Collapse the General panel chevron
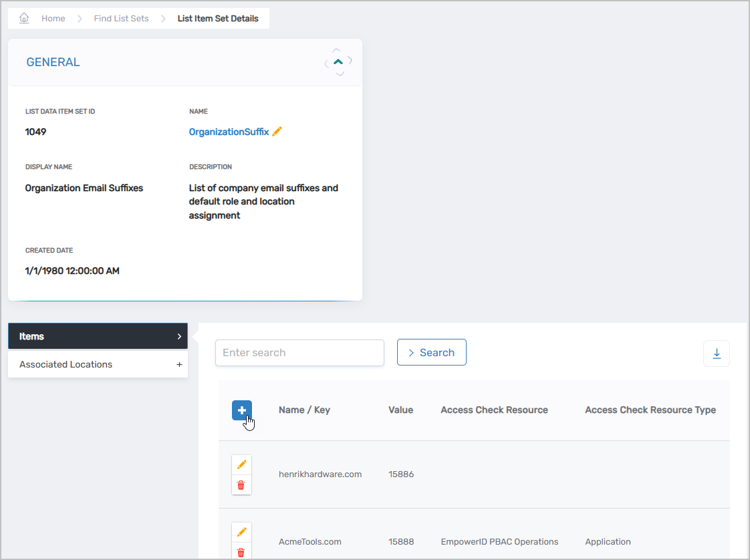This screenshot has width=750, height=560. pyautogui.click(x=338, y=62)
